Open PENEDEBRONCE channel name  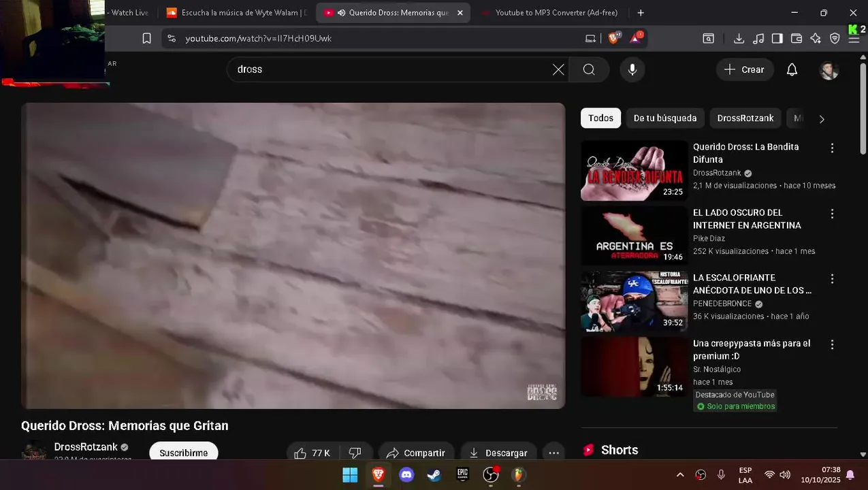click(x=722, y=304)
